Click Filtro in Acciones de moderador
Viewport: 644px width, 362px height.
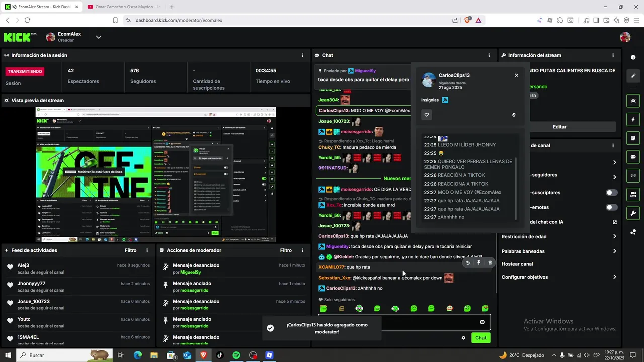click(x=286, y=250)
